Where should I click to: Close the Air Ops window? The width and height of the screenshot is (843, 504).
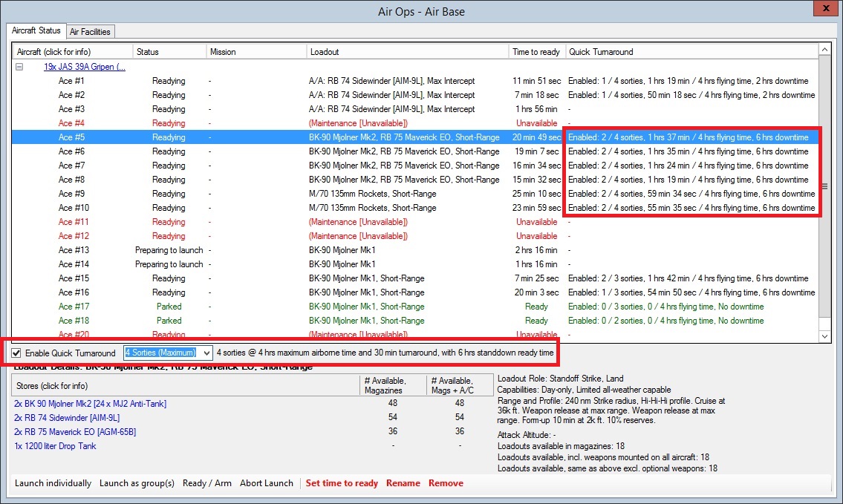pos(827,8)
